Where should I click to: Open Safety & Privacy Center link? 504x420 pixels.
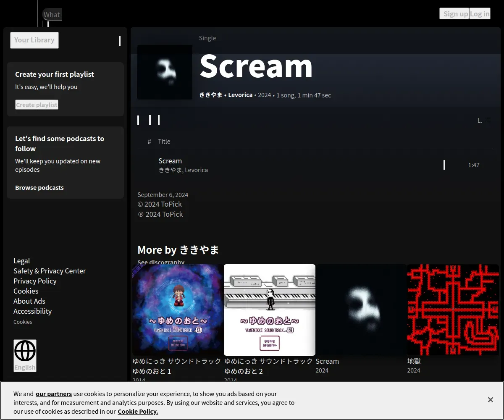coord(50,271)
